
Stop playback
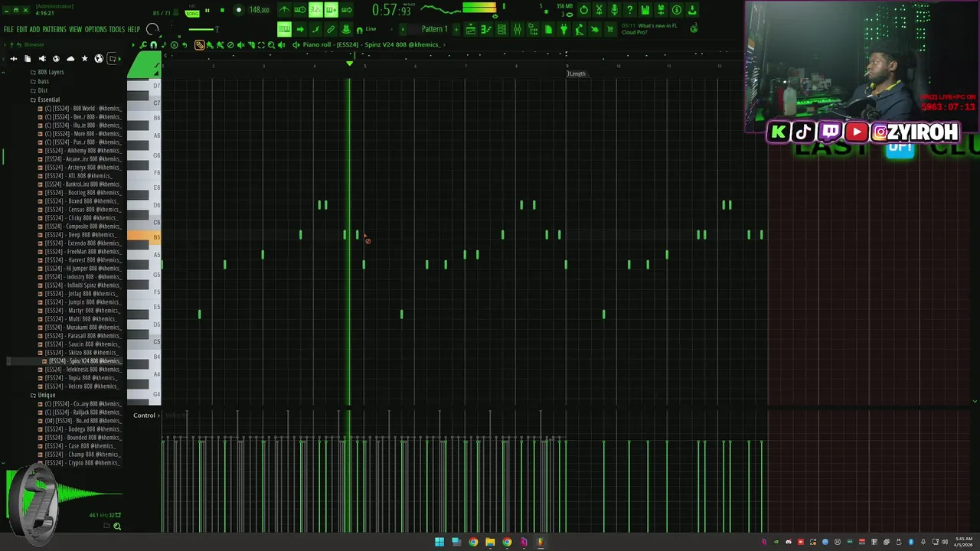222,10
